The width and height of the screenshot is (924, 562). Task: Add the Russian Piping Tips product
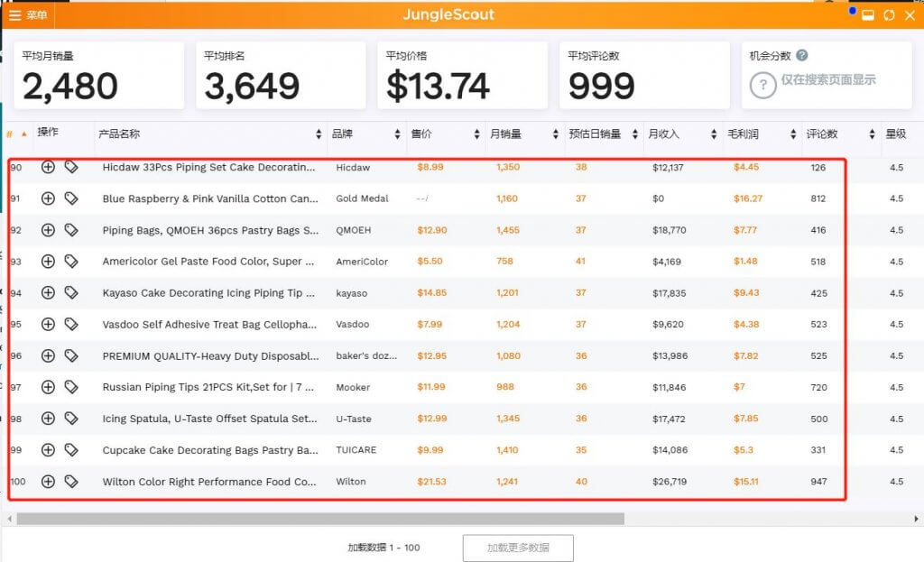pos(49,387)
